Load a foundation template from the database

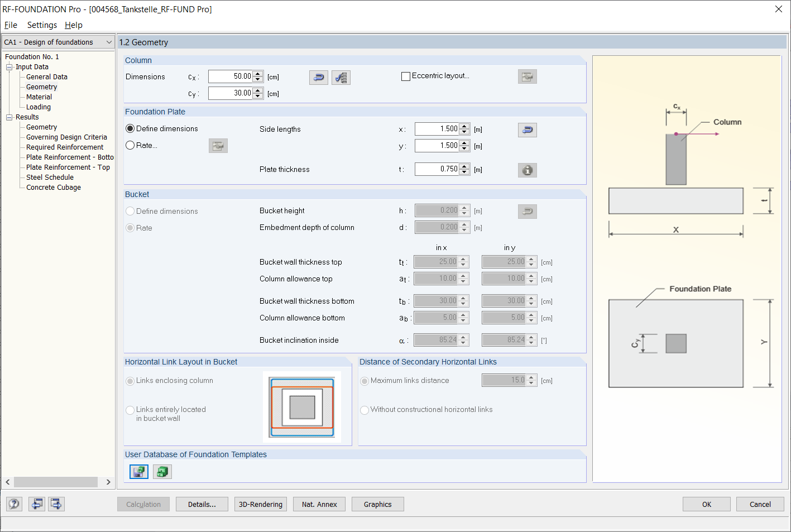162,471
